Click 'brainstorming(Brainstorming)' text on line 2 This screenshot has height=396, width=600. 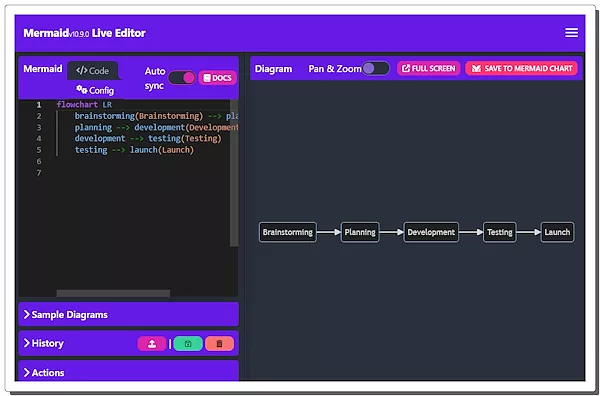click(x=139, y=116)
